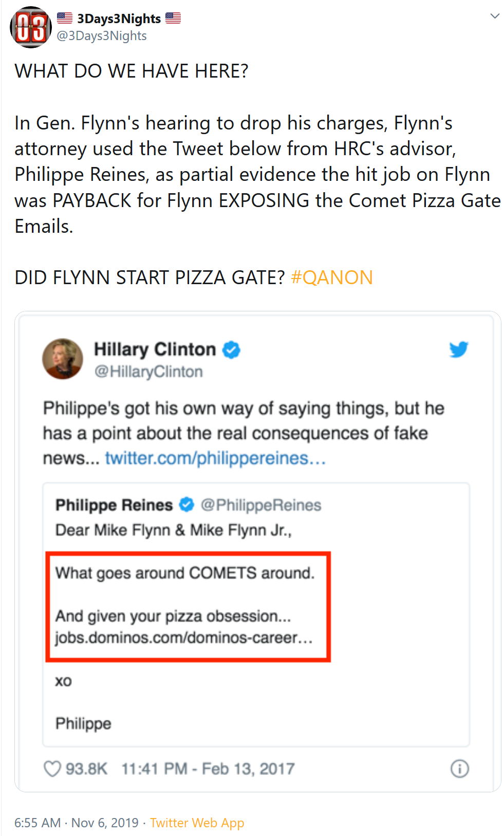Click the Hillary Clinton display name
The height and width of the screenshot is (836, 504).
pos(155,349)
